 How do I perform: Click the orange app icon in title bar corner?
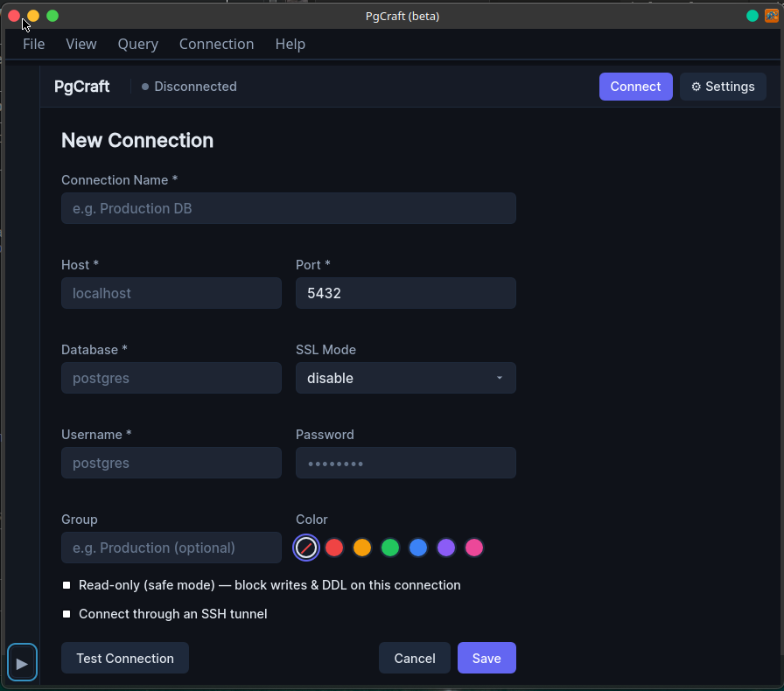[x=772, y=16]
